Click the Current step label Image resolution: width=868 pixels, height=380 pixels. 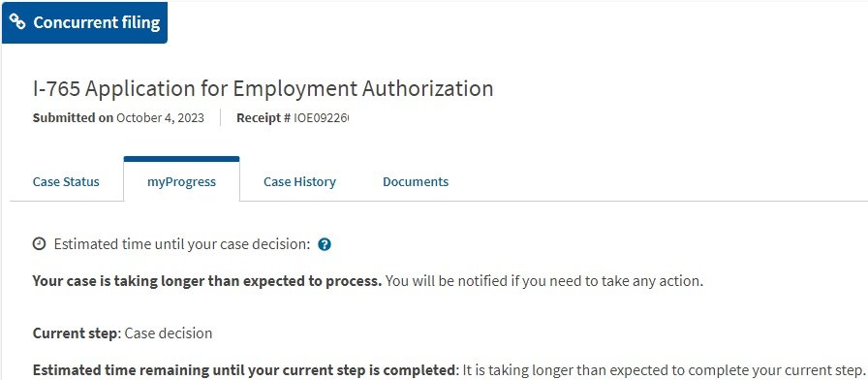coord(77,333)
